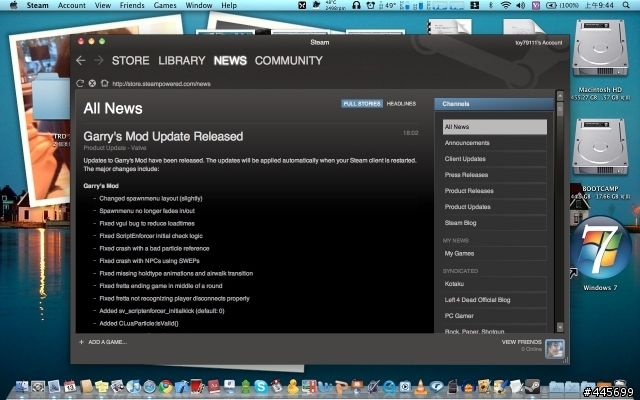Open the friends avatar thumbnail
640x400 pixels.
coord(555,349)
